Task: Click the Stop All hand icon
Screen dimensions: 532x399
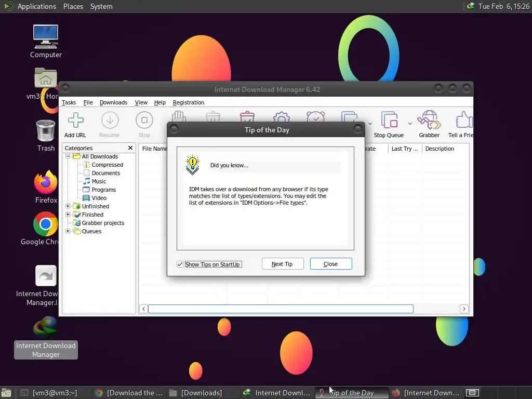Action: (x=179, y=116)
